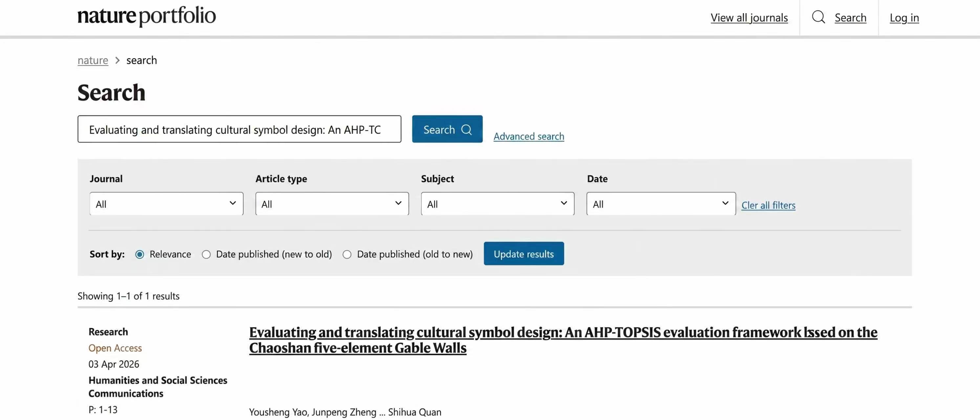Focus the search query text field
This screenshot has width=980, height=420.
point(239,130)
